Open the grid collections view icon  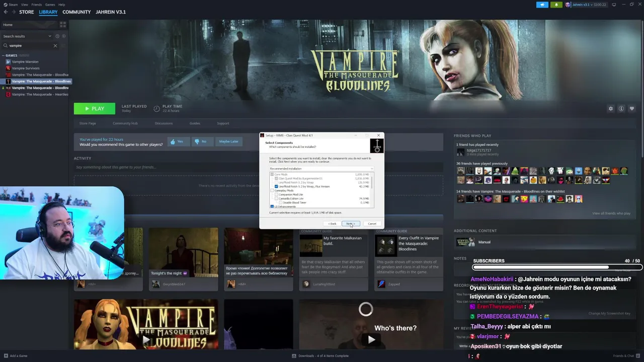point(63,24)
